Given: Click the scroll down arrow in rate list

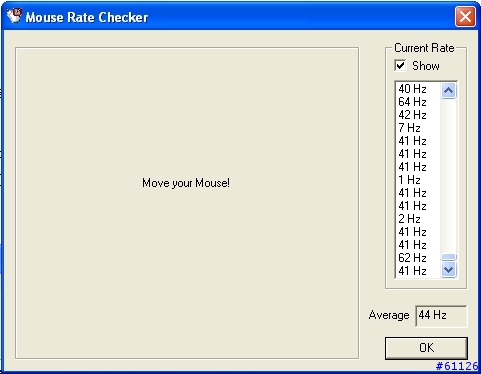Looking at the screenshot, I should 448,269.
